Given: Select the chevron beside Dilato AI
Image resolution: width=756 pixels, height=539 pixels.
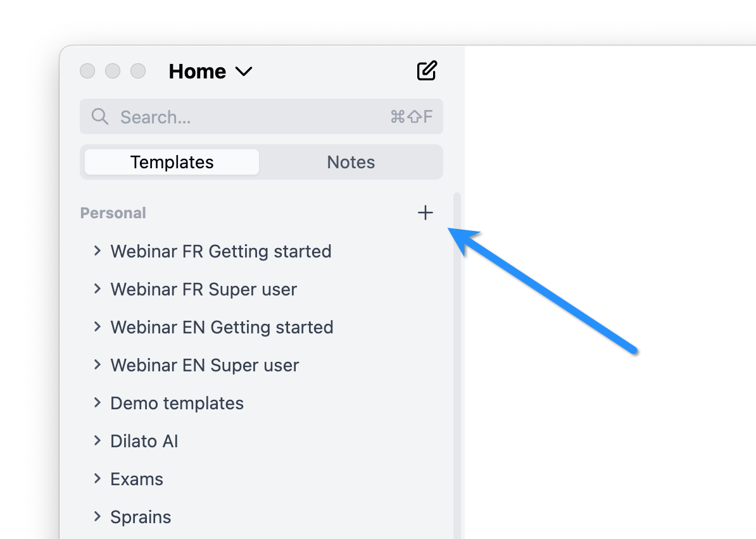Looking at the screenshot, I should point(97,440).
